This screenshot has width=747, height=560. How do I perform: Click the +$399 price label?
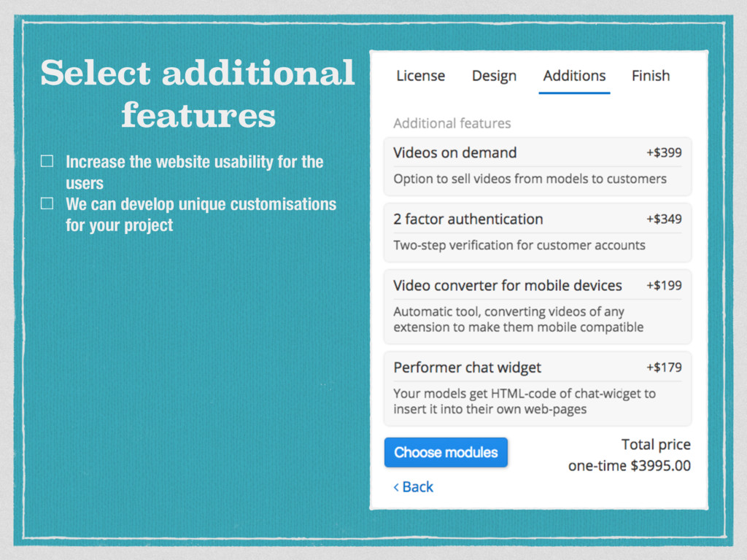click(x=664, y=153)
